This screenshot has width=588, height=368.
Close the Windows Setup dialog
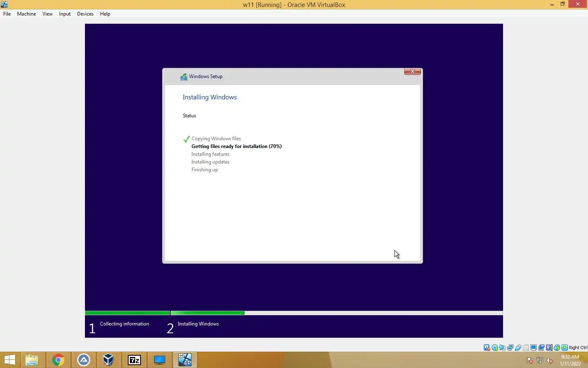click(x=412, y=71)
